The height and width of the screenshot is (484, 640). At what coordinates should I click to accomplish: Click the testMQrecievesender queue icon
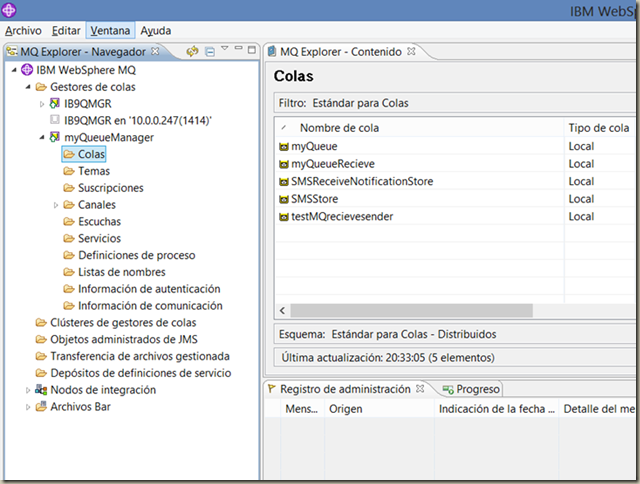coord(284,217)
